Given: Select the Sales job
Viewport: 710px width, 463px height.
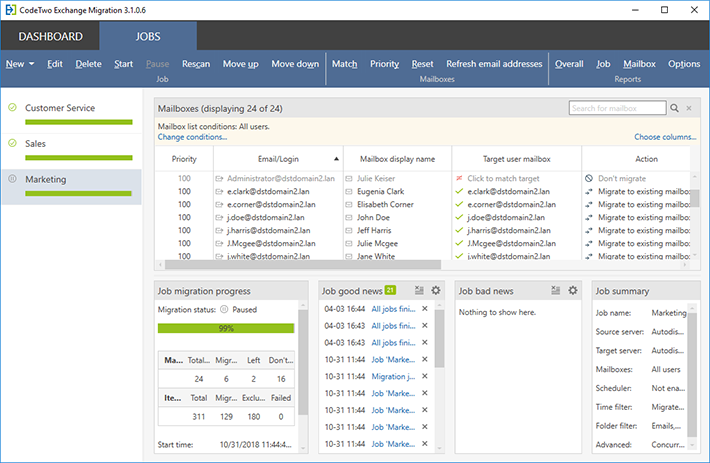Looking at the screenshot, I should click(x=72, y=151).
